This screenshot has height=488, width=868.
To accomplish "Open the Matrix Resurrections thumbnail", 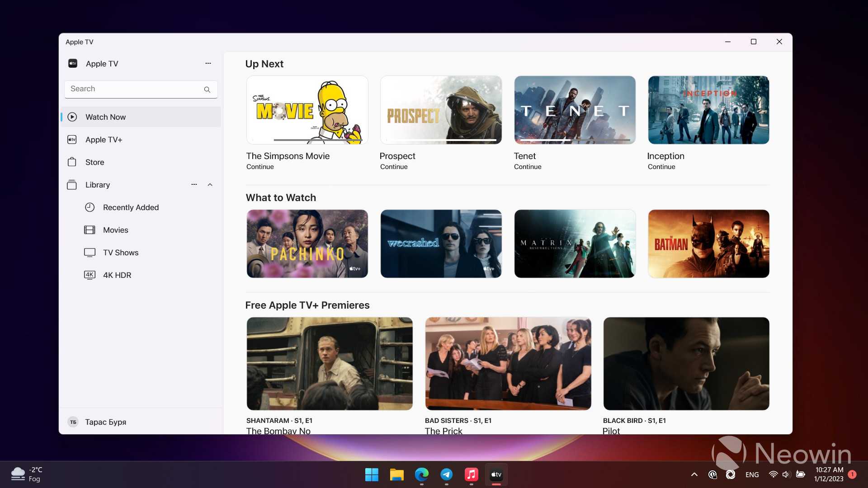I will 575,244.
